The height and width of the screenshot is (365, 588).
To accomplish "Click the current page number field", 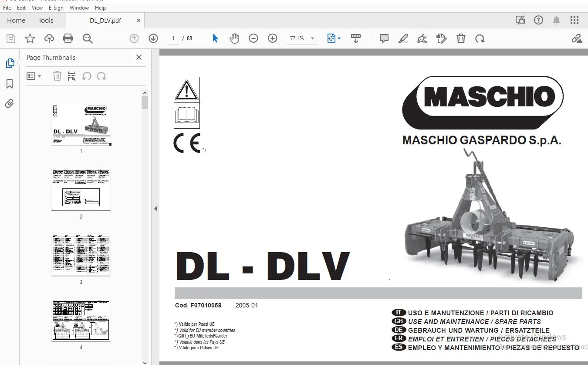I will 173,38.
